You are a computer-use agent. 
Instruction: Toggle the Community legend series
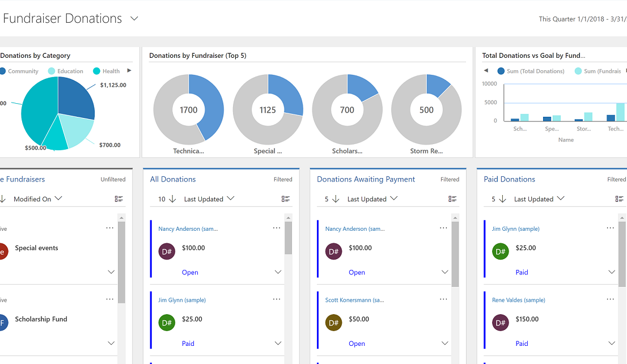coord(19,71)
